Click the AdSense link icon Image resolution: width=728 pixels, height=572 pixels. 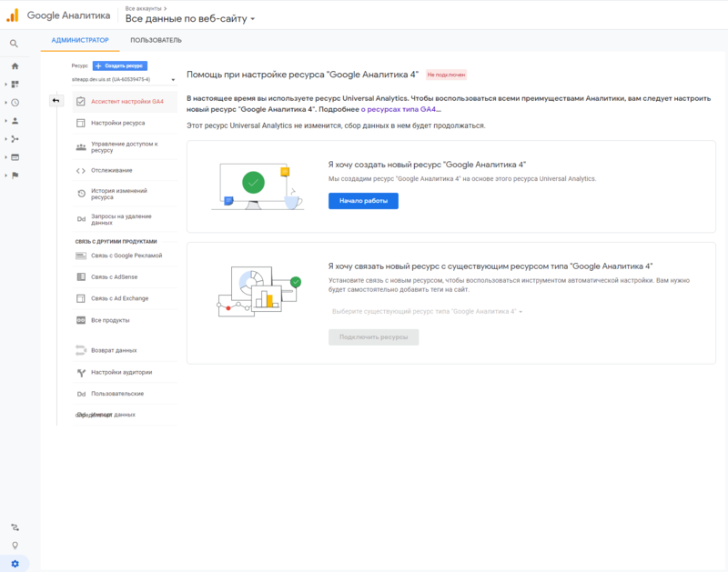coord(81,277)
